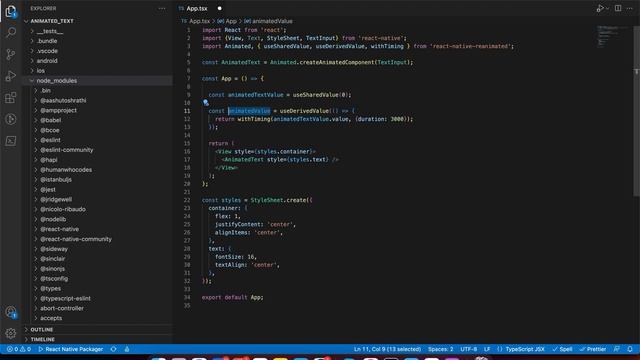Click line number 22 in gutter
640x360 pixels.
click(x=187, y=200)
